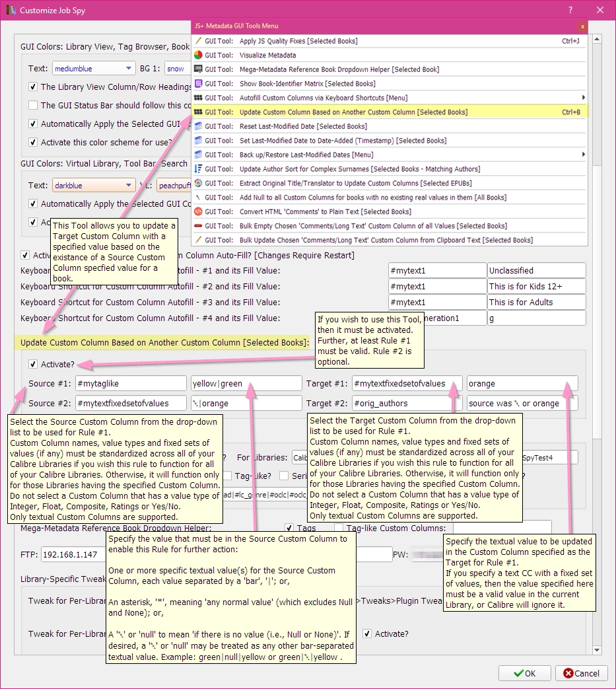
Task: Toggle Activate checkbox beside Tweak for Per-Library
Action: (x=366, y=634)
